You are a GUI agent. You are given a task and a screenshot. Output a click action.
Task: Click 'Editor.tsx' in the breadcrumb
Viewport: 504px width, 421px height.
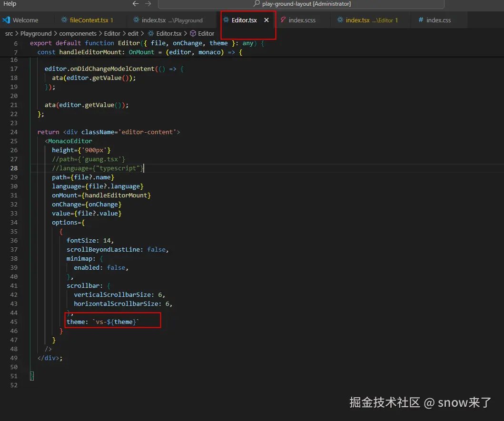[x=169, y=33]
